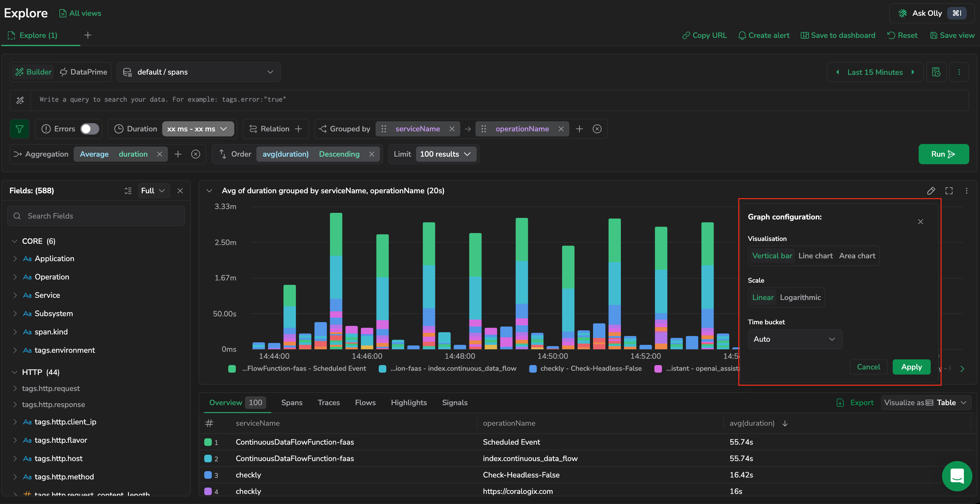Click the Apply button

tap(911, 367)
